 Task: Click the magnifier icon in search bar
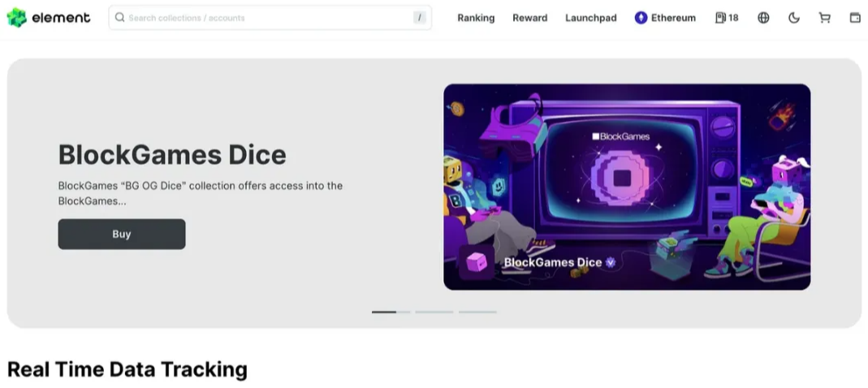tap(120, 18)
